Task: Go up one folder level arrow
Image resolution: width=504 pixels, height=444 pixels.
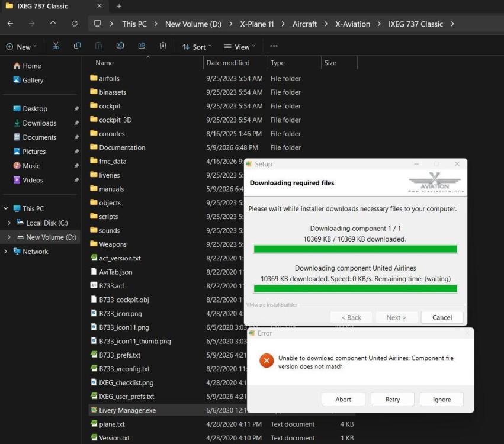Action: pyautogui.click(x=53, y=24)
